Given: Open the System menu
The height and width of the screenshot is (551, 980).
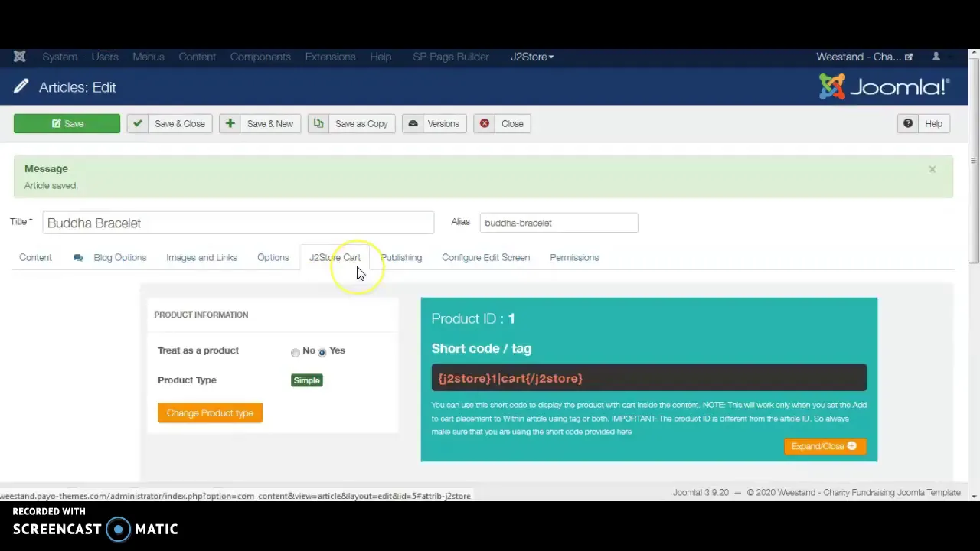Looking at the screenshot, I should [x=60, y=57].
